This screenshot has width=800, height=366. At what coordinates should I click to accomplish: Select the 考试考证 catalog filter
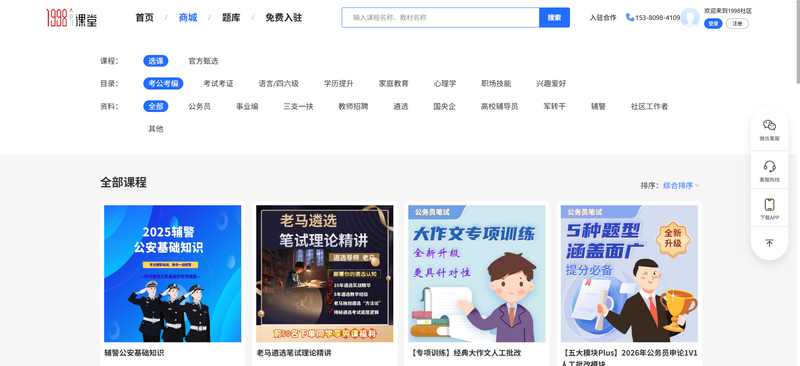pyautogui.click(x=218, y=83)
